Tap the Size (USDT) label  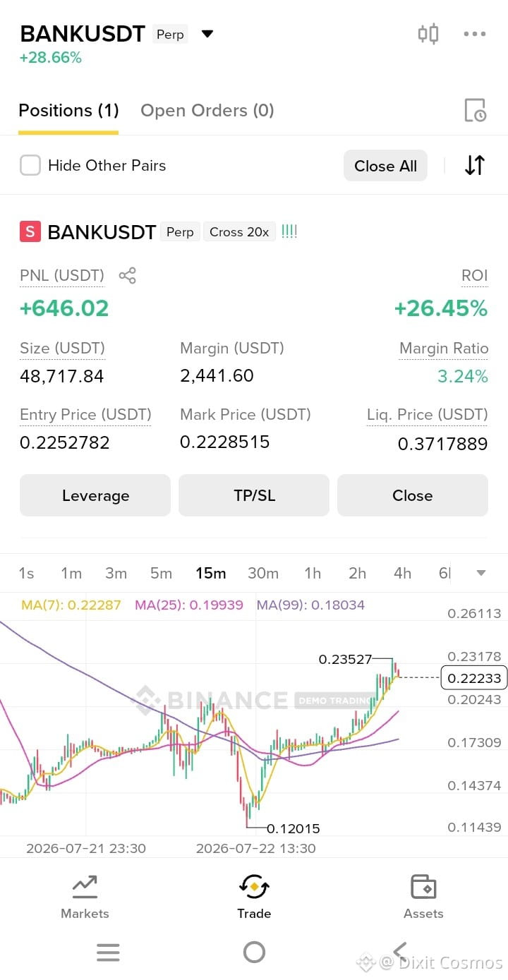[x=62, y=348]
